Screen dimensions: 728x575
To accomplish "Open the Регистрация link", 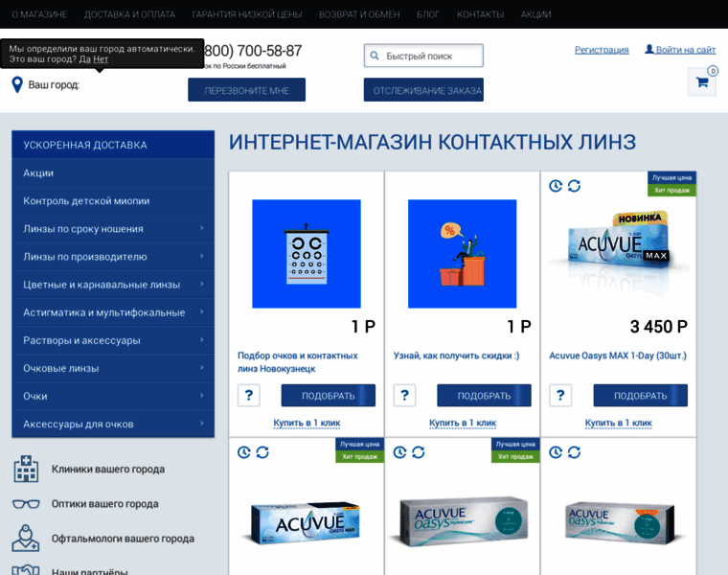I will 602,50.
